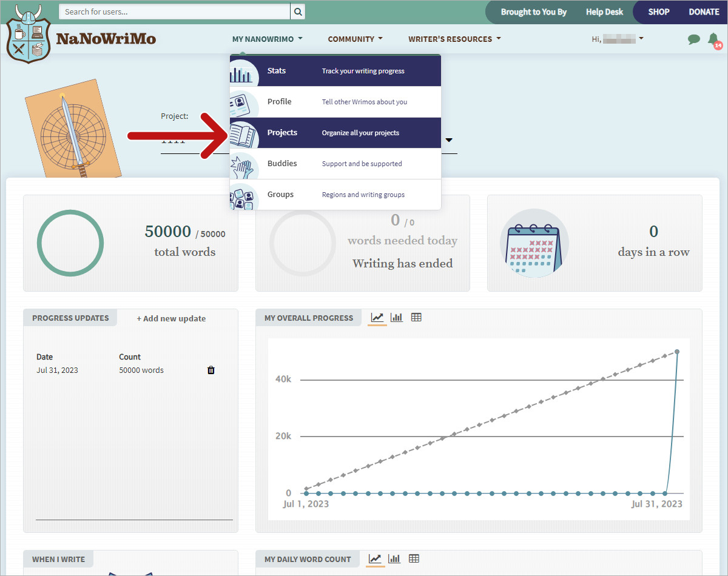Click 'Writing has ended' text
The image size is (728, 576).
tap(403, 263)
